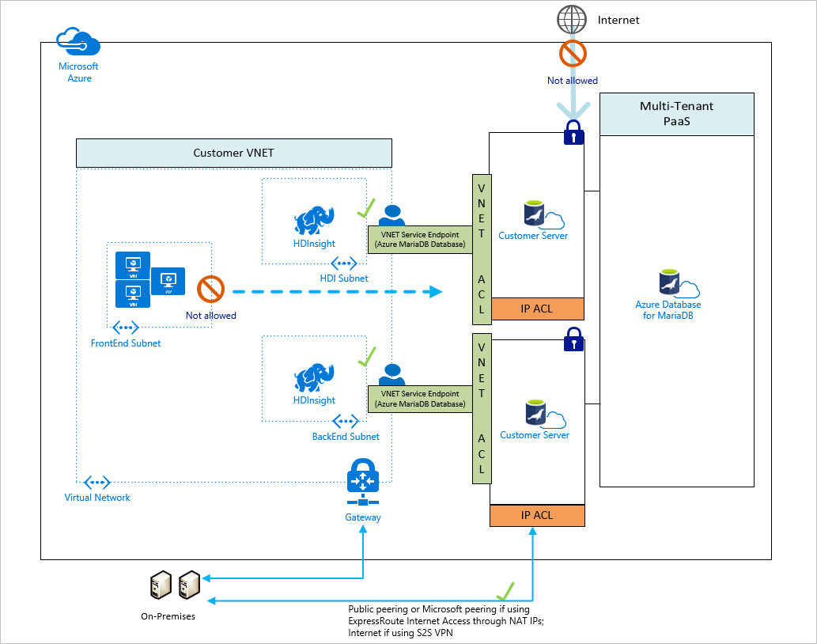Select the Gateway lock icon

pos(363,482)
